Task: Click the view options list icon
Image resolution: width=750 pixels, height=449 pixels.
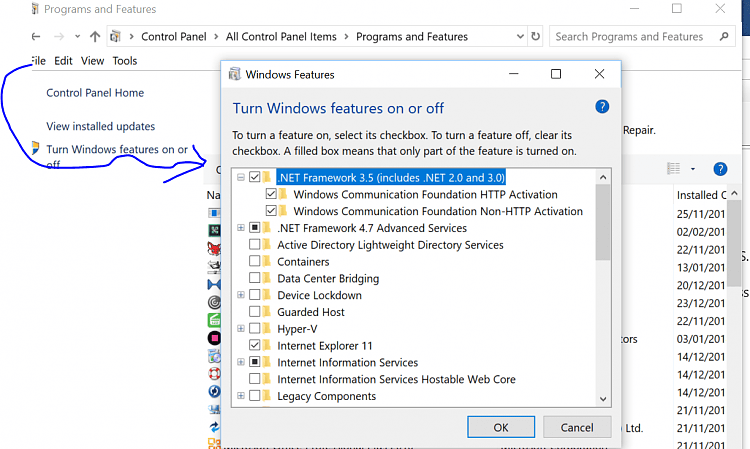Action: 673,168
